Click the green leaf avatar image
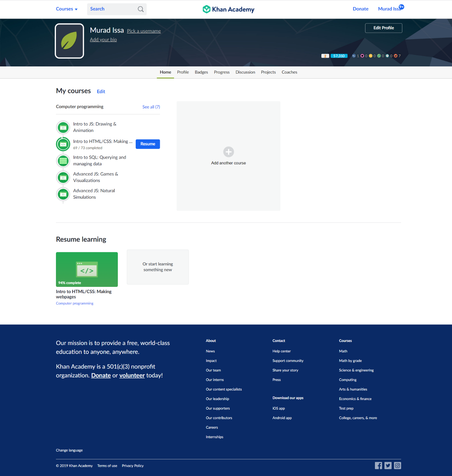The width and height of the screenshot is (452, 476). click(69, 41)
